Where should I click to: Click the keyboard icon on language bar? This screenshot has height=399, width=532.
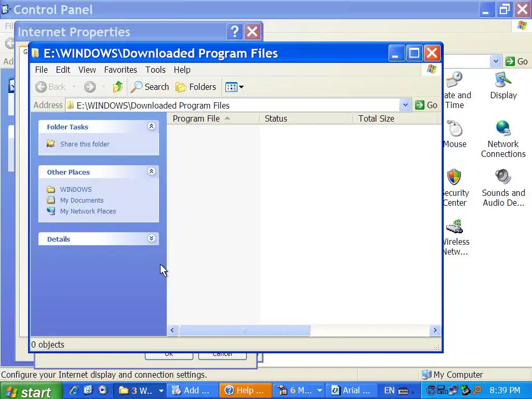coord(403,391)
